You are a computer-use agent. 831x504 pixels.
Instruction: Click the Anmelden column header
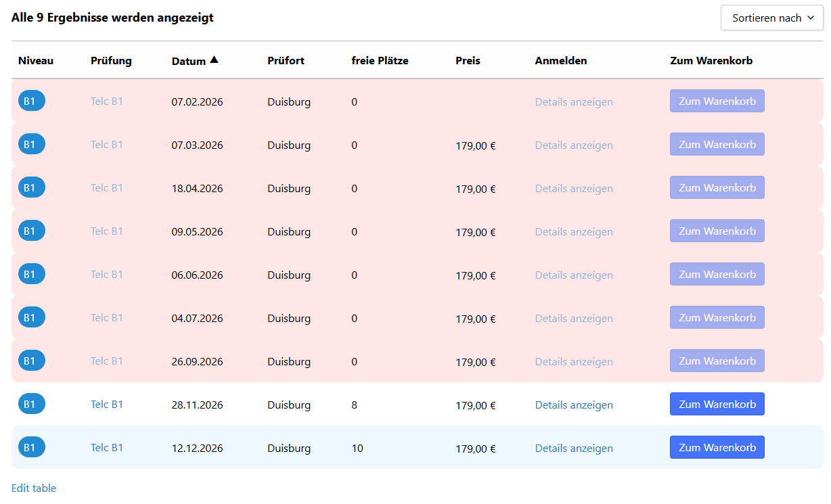561,61
